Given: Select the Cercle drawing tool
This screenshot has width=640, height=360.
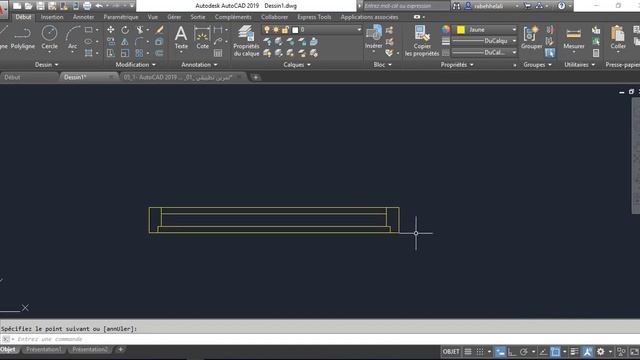Looking at the screenshot, I should coord(49,38).
